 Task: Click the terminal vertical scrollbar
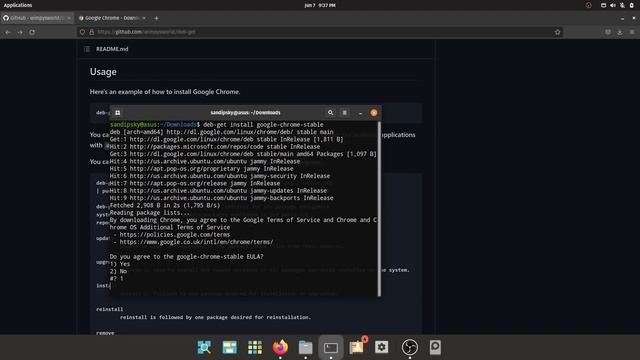click(380, 208)
